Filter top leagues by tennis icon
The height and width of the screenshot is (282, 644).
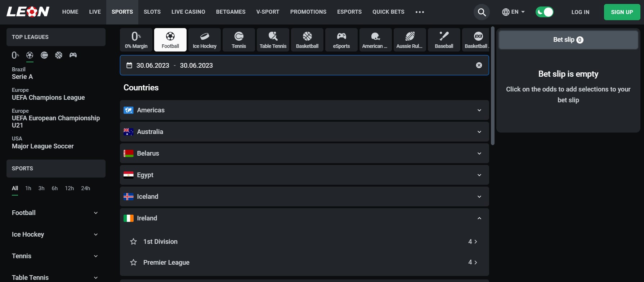tap(44, 55)
